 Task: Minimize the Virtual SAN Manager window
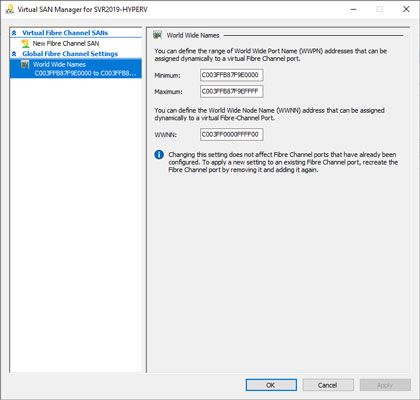pyautogui.click(x=354, y=9)
